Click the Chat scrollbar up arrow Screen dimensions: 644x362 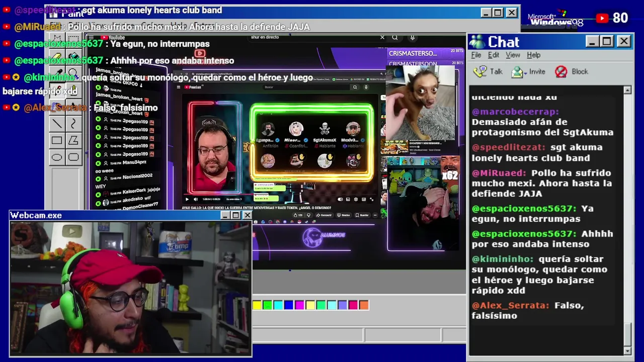[x=627, y=90]
